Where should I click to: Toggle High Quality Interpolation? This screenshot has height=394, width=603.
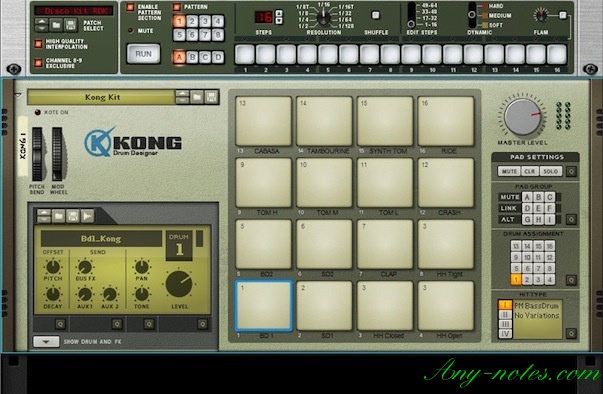(x=38, y=44)
